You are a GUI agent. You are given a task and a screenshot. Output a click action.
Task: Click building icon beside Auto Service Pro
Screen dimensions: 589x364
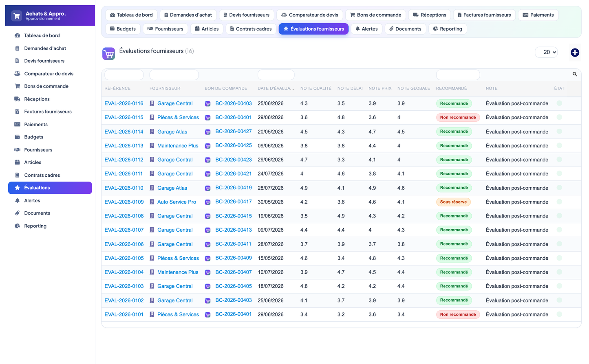pyautogui.click(x=152, y=202)
